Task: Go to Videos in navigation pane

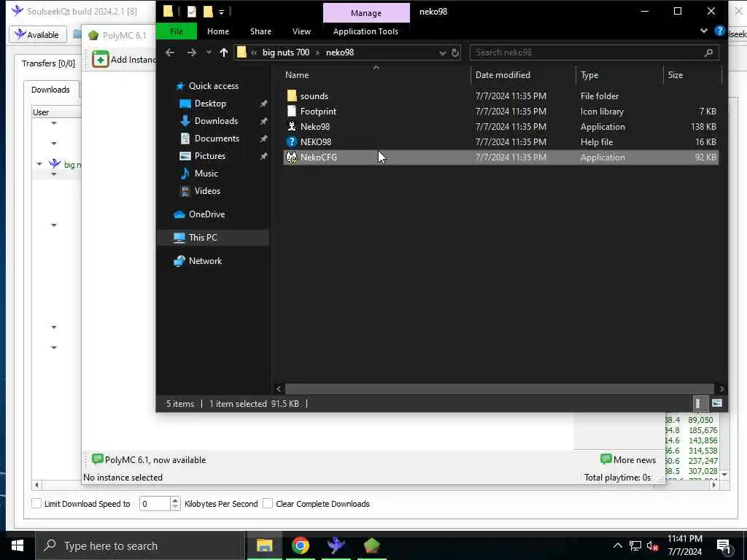Action: coord(207,191)
